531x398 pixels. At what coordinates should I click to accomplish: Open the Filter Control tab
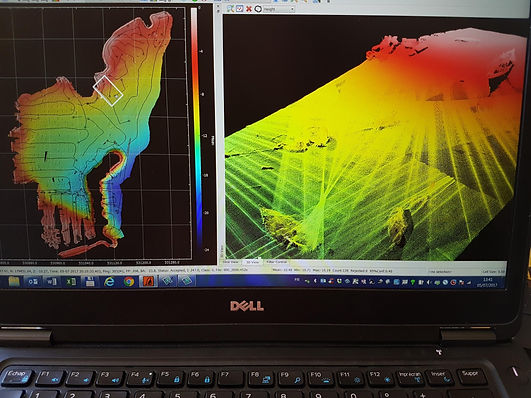pos(277,262)
